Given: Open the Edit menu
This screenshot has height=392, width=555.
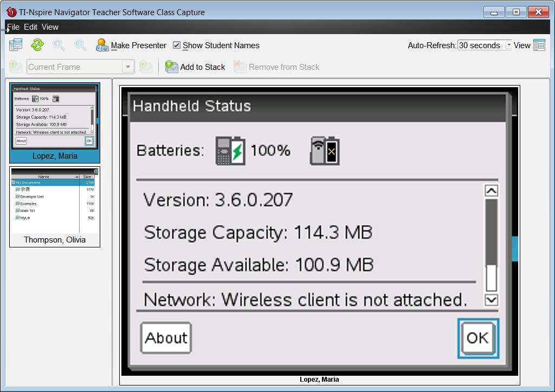Looking at the screenshot, I should [30, 27].
